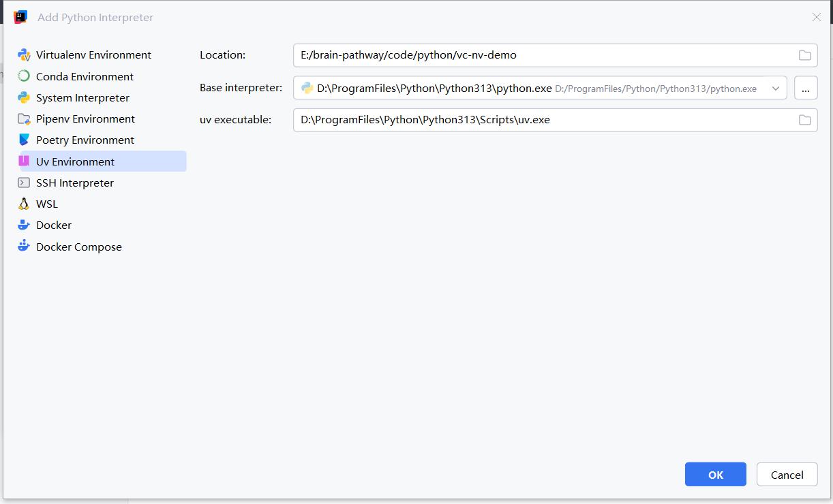Click the 'Location:' label
The image size is (833, 504).
tap(223, 55)
